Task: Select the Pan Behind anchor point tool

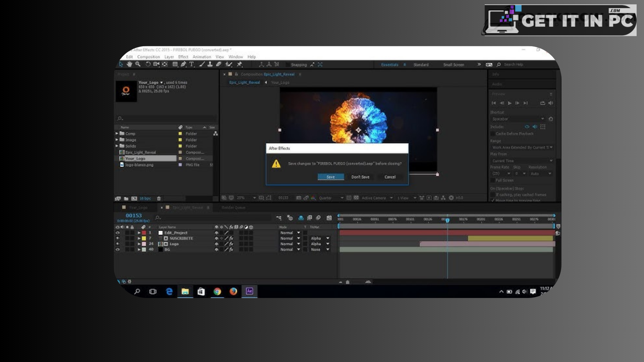Action: (165, 64)
